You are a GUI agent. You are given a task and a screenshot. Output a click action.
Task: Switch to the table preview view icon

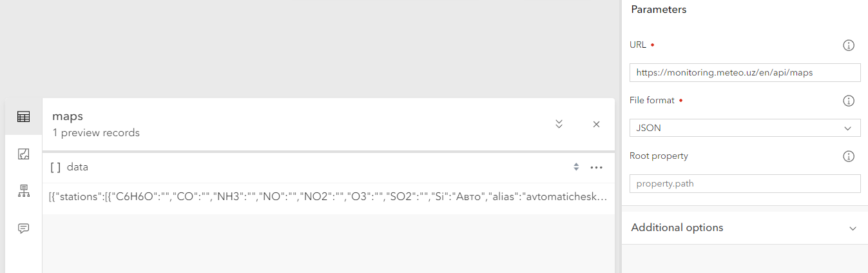[x=23, y=117]
